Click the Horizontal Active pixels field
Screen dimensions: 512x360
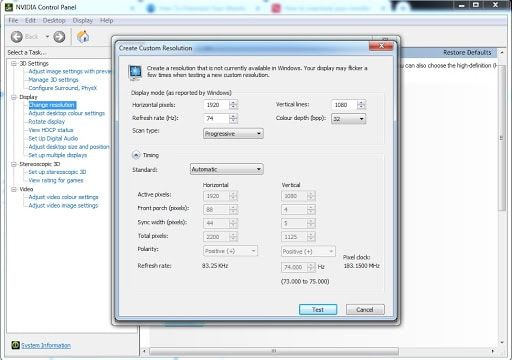[x=220, y=196]
